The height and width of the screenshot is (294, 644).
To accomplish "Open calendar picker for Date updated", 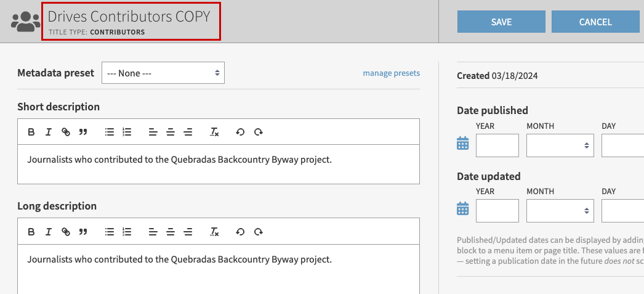I will [463, 210].
